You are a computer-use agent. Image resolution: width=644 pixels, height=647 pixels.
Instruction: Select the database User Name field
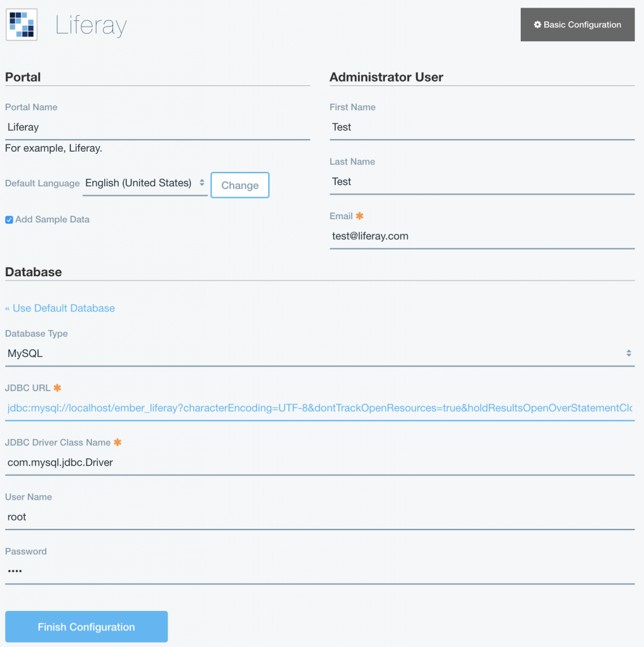click(319, 517)
